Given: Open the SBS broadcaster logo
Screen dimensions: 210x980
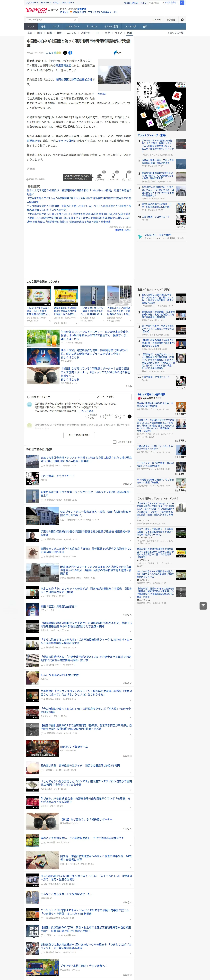Looking at the screenshot, I should [117, 53].
